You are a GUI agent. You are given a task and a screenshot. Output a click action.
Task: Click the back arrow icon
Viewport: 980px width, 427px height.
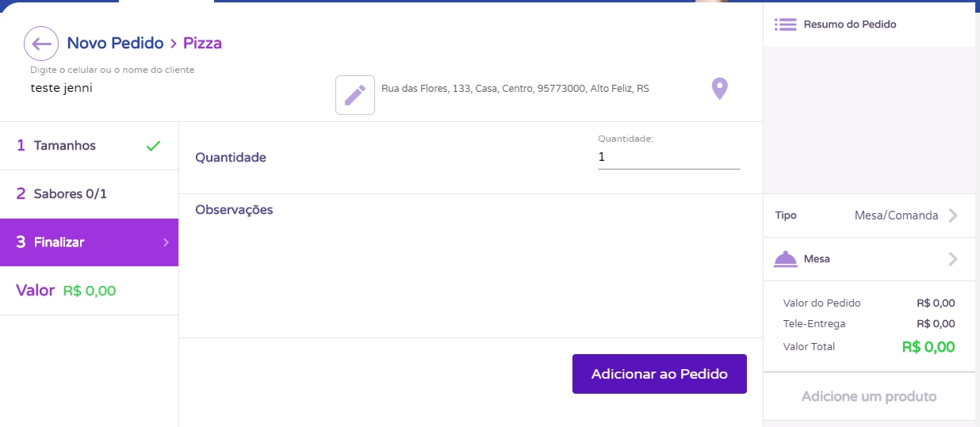(41, 44)
